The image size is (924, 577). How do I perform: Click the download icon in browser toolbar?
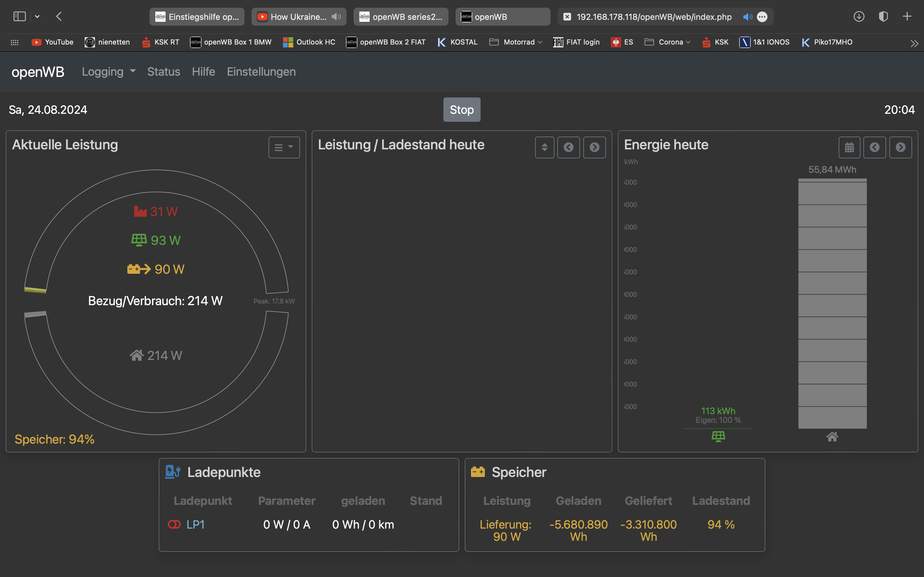[x=859, y=16]
